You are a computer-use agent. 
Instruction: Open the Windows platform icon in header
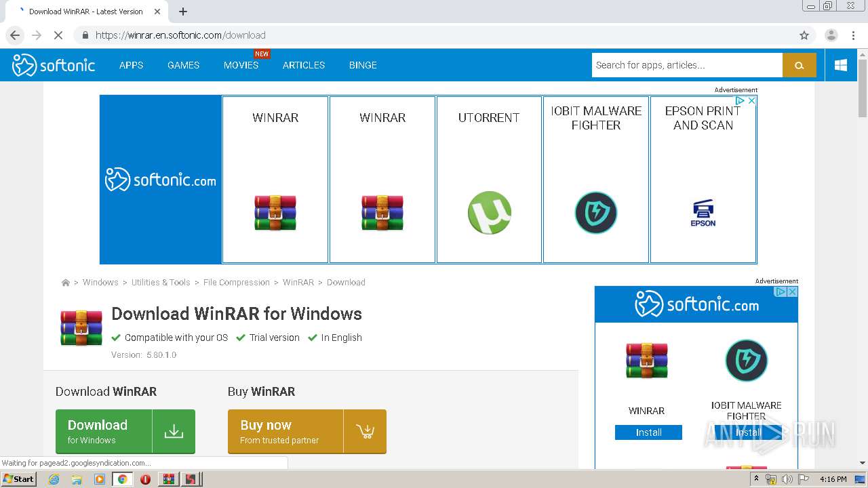[x=841, y=65]
